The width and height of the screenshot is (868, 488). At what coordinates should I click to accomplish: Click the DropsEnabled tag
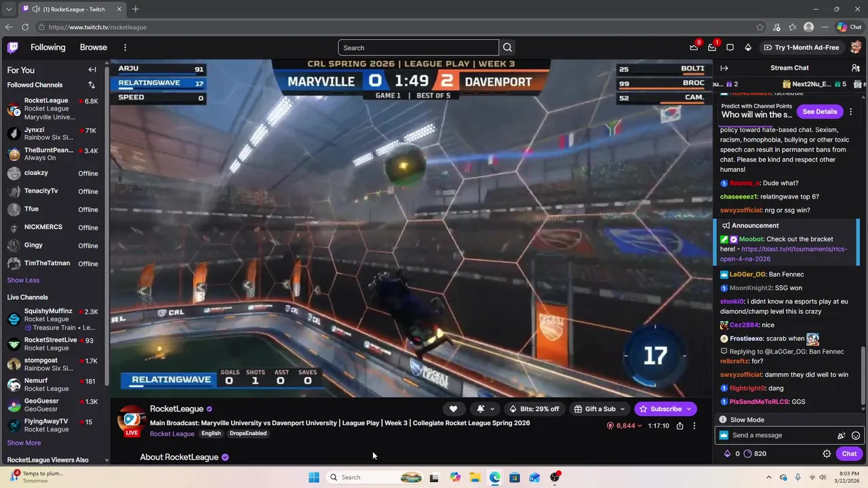pos(248,434)
